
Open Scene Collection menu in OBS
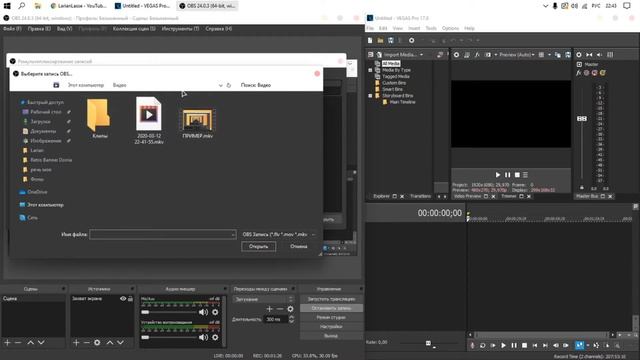(134, 29)
